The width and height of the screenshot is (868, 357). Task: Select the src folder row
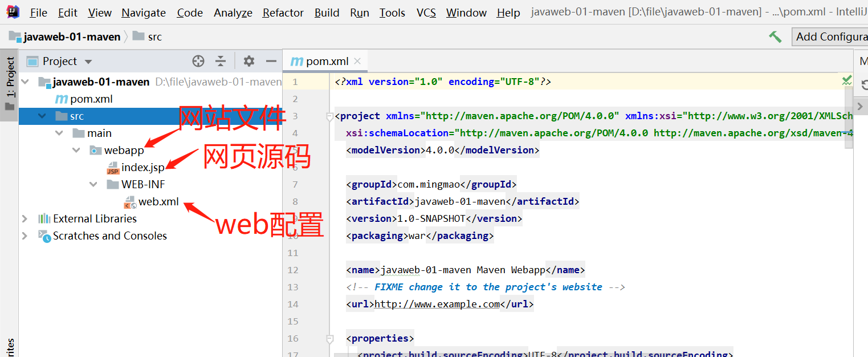pos(150,116)
